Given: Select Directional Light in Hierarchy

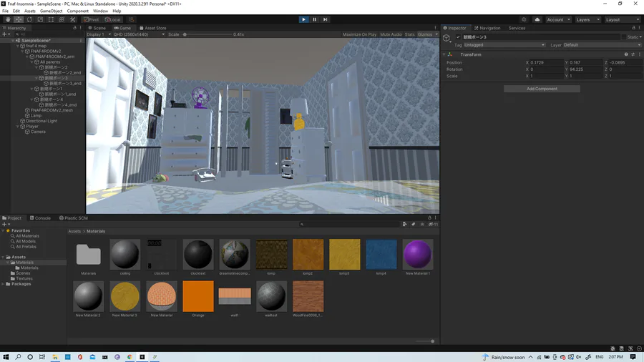Looking at the screenshot, I should point(42,121).
